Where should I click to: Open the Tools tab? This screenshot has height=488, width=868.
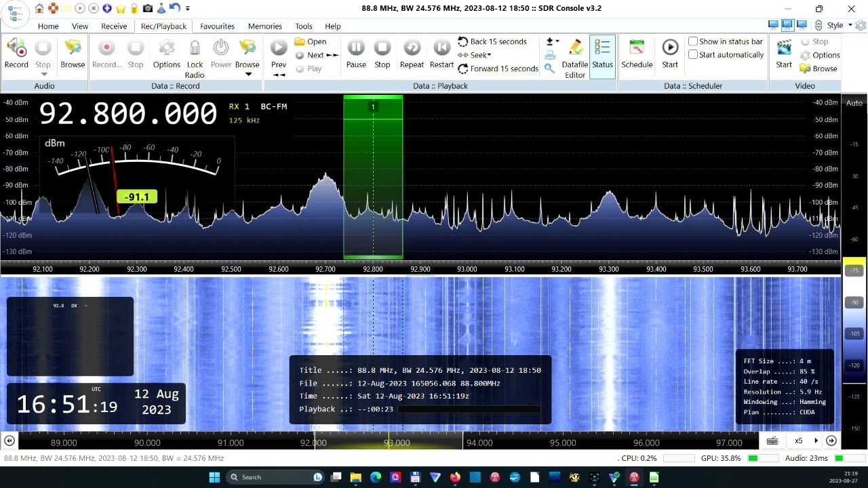click(304, 26)
